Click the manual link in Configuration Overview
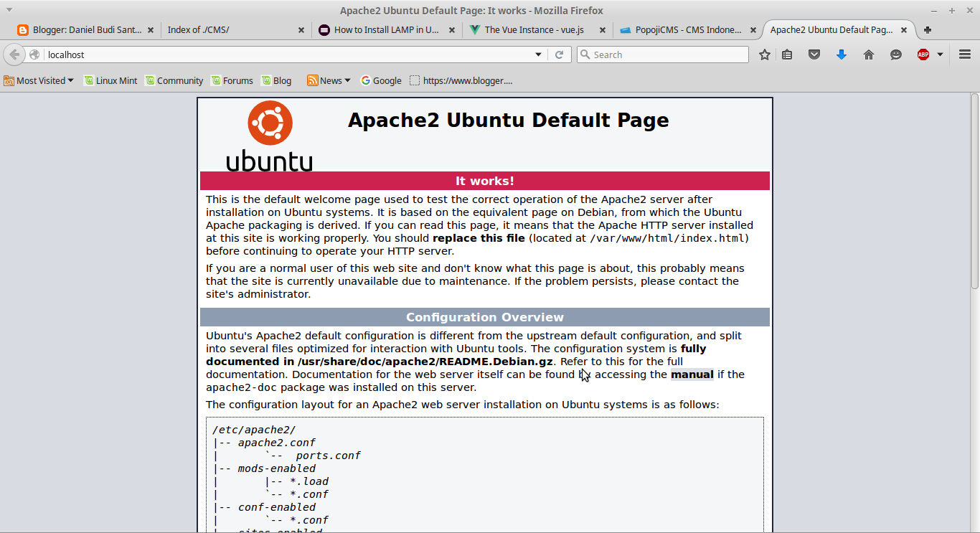 [x=692, y=374]
